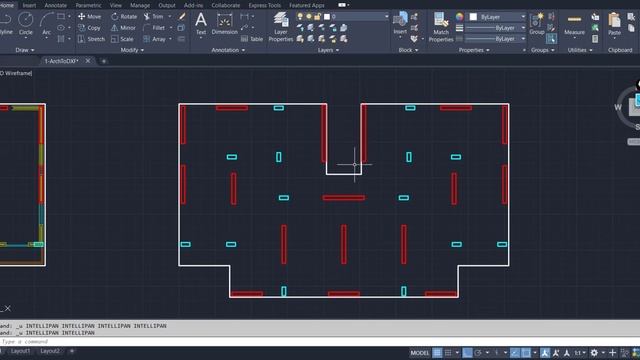
Task: Open the Insert ribbon tab
Action: pos(29,5)
